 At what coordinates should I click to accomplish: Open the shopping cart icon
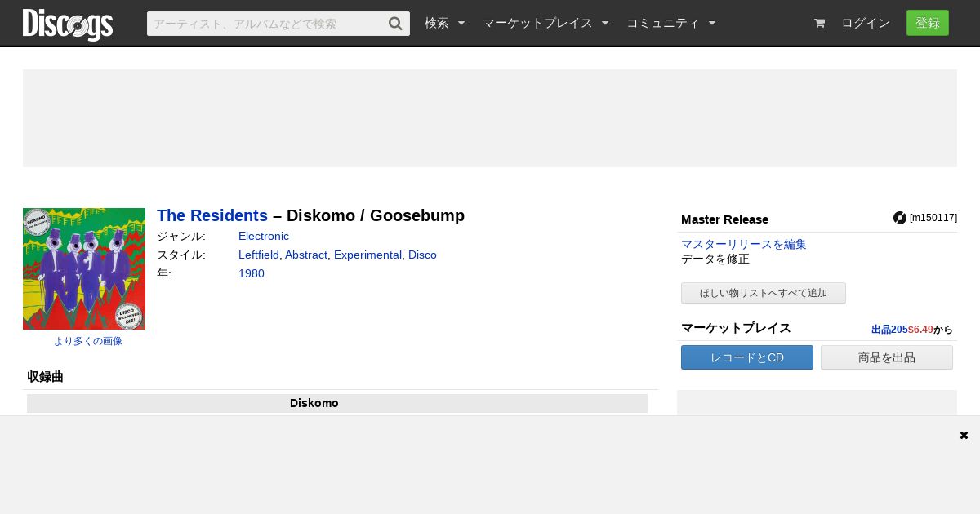click(x=819, y=24)
